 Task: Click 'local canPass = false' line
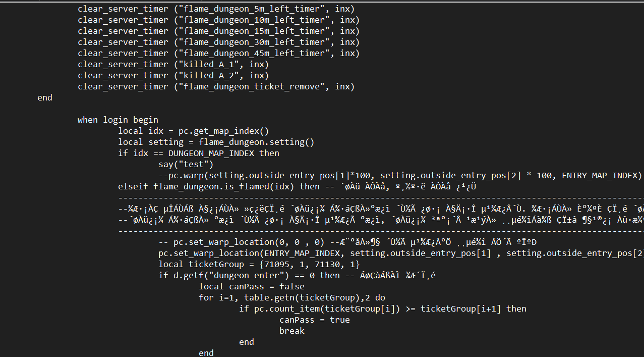point(252,286)
